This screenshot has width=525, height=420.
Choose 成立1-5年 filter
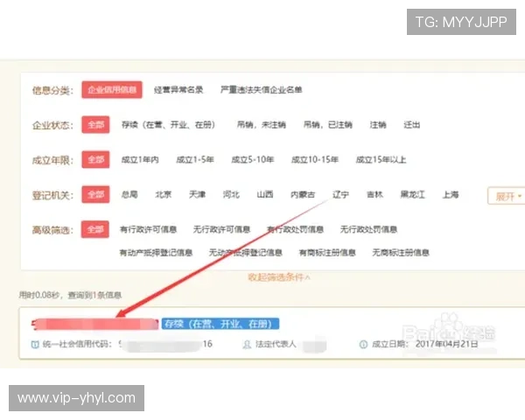click(195, 160)
